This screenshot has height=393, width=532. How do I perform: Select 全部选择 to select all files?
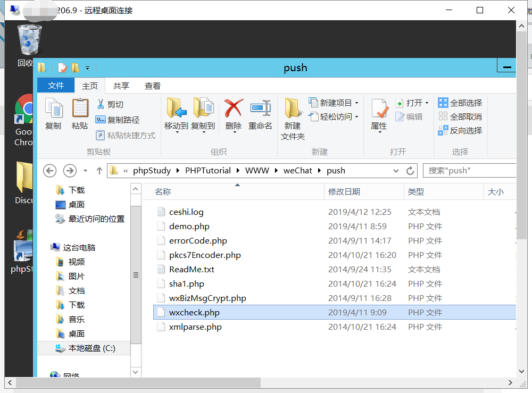tap(465, 102)
